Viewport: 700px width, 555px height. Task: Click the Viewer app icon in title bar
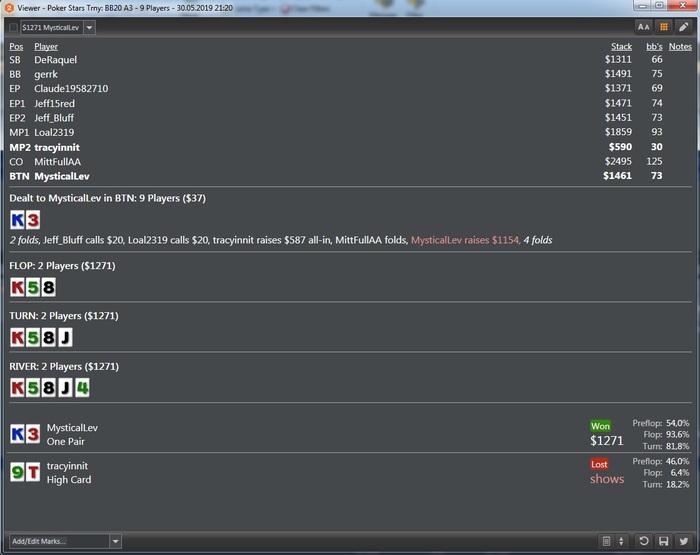click(x=9, y=8)
